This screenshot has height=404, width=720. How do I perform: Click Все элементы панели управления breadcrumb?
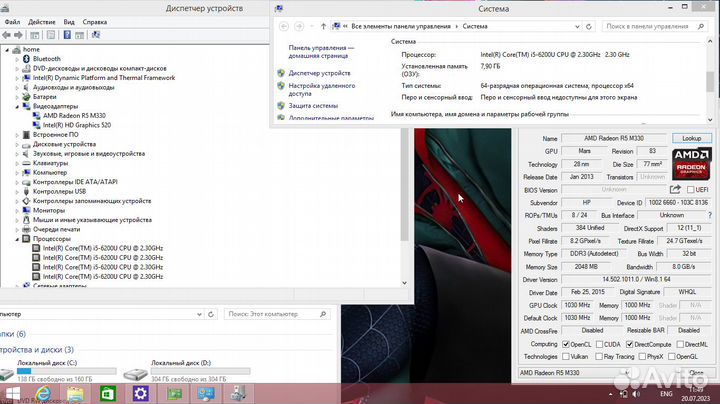click(401, 27)
